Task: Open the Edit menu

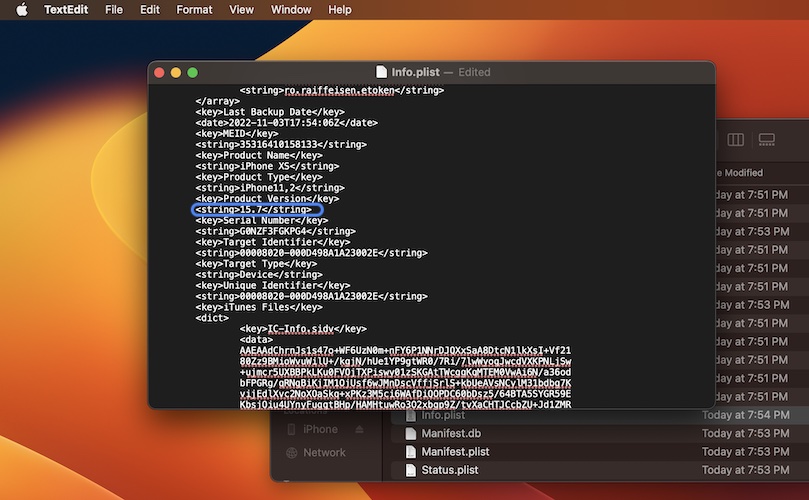Action: 150,9
